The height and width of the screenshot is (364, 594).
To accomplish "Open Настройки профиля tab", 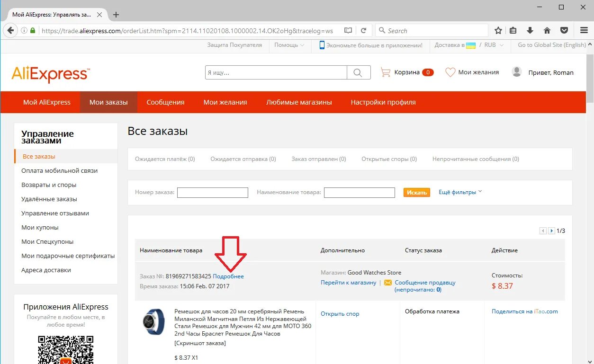I will click(383, 102).
